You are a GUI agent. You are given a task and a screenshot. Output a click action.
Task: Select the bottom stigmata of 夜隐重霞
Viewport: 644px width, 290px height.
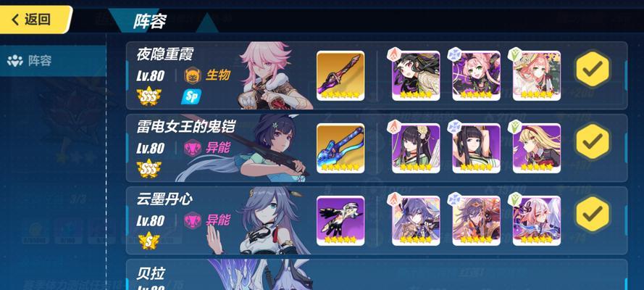tap(537, 75)
